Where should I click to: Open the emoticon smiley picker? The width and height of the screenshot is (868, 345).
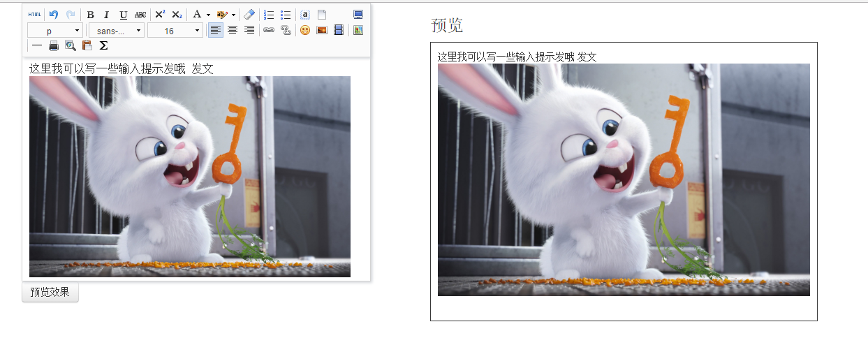point(305,30)
